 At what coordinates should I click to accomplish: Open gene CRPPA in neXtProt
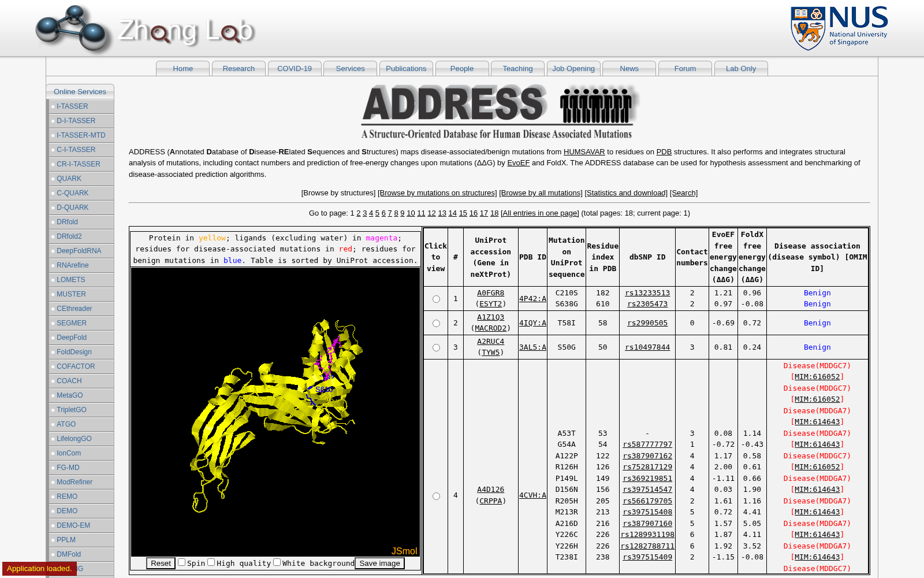pyautogui.click(x=491, y=501)
